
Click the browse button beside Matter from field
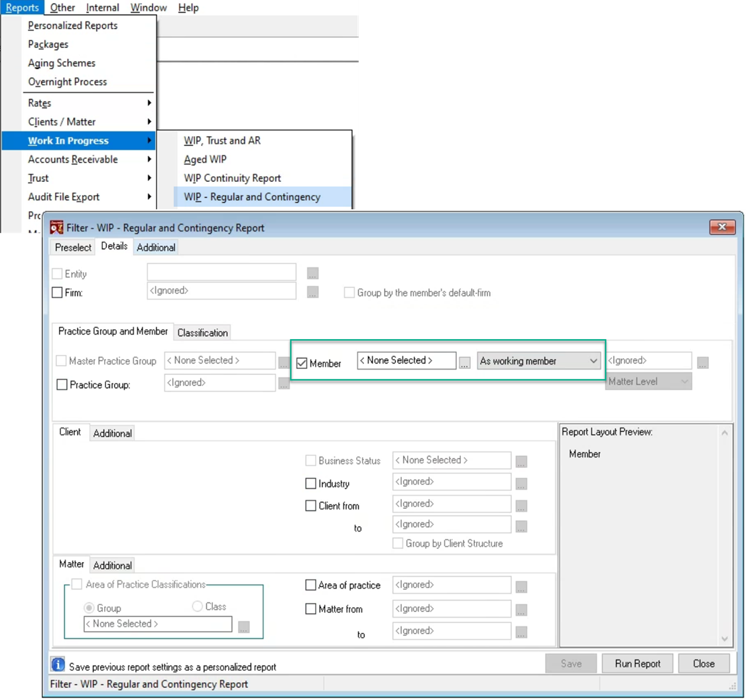point(521,610)
